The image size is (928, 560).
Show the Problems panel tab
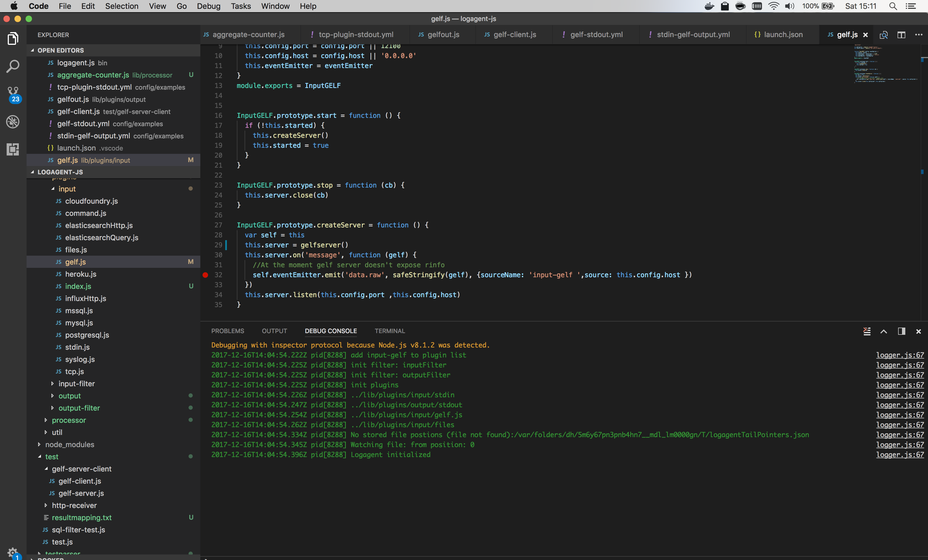(227, 331)
